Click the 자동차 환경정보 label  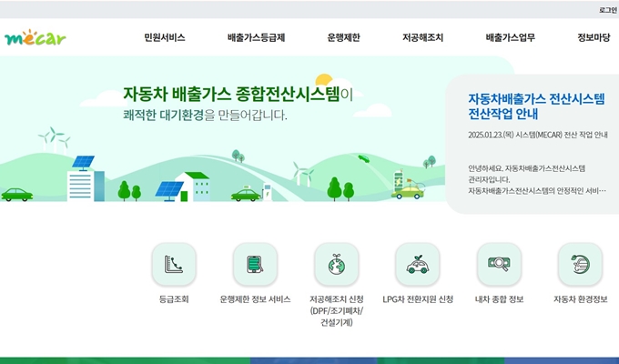581,299
